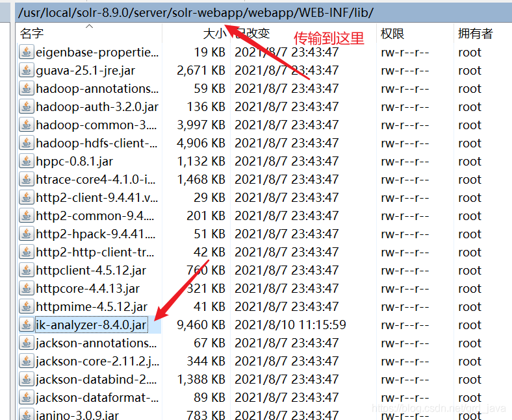Click size value 4,906 KB

click(201, 143)
